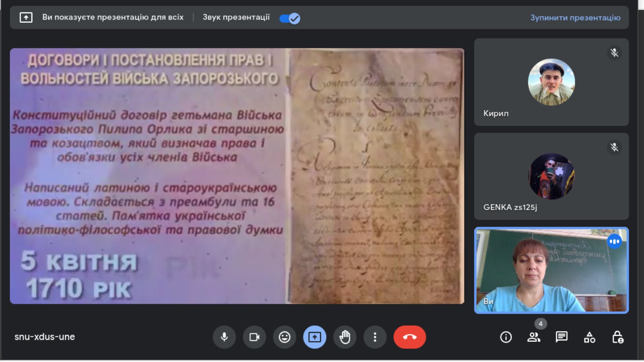The width and height of the screenshot is (644, 362).
Task: Open meeting details info icon
Action: 506,337
